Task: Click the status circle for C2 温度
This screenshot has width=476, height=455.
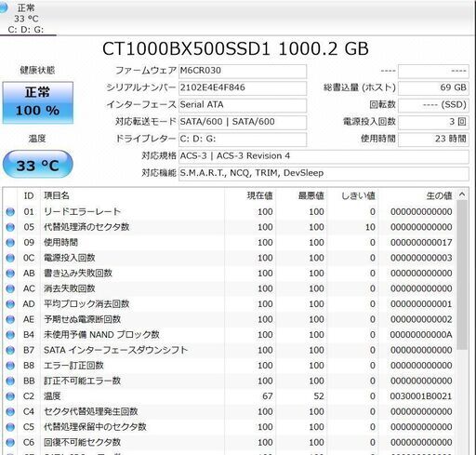Action: 10,396
